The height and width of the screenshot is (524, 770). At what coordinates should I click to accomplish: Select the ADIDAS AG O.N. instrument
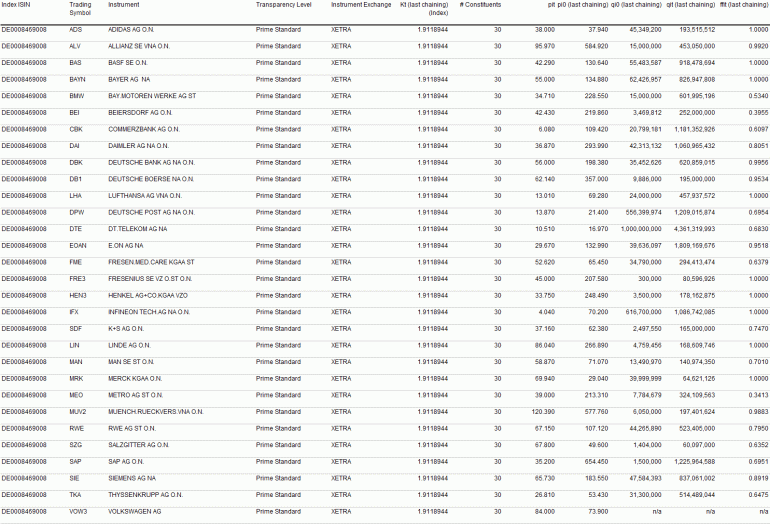pos(131,30)
